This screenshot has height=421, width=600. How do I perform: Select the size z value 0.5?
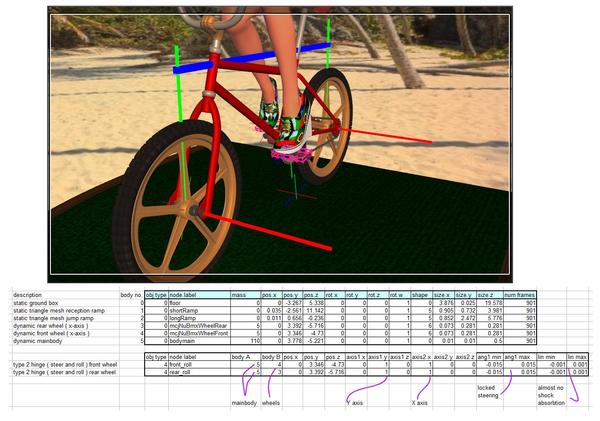point(490,341)
